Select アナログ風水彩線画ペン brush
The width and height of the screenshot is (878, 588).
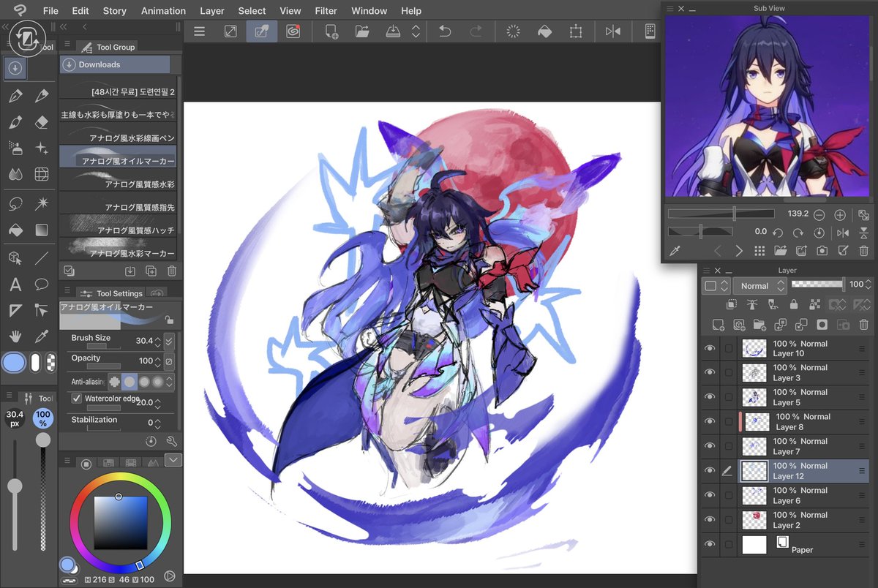tap(118, 135)
